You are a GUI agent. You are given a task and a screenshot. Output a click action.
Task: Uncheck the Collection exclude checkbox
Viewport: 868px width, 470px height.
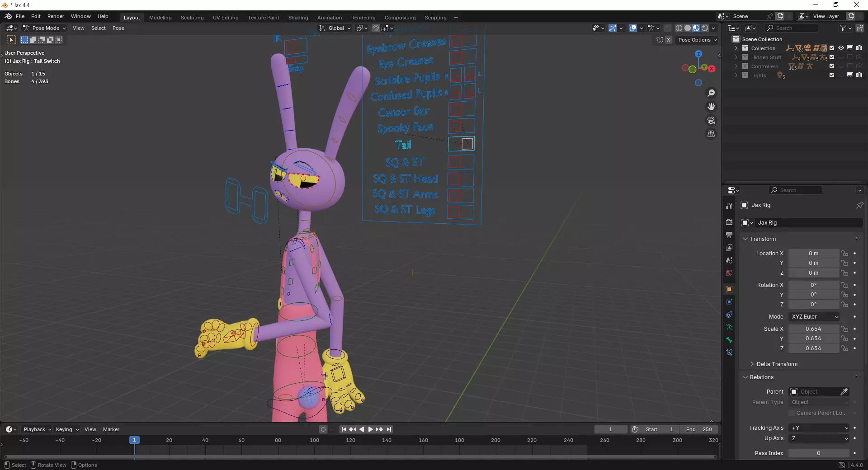point(832,48)
